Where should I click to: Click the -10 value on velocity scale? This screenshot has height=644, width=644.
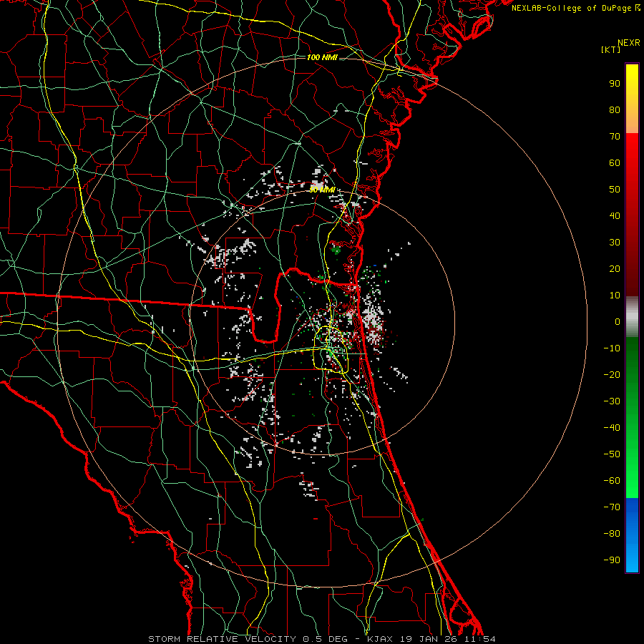pos(612,348)
